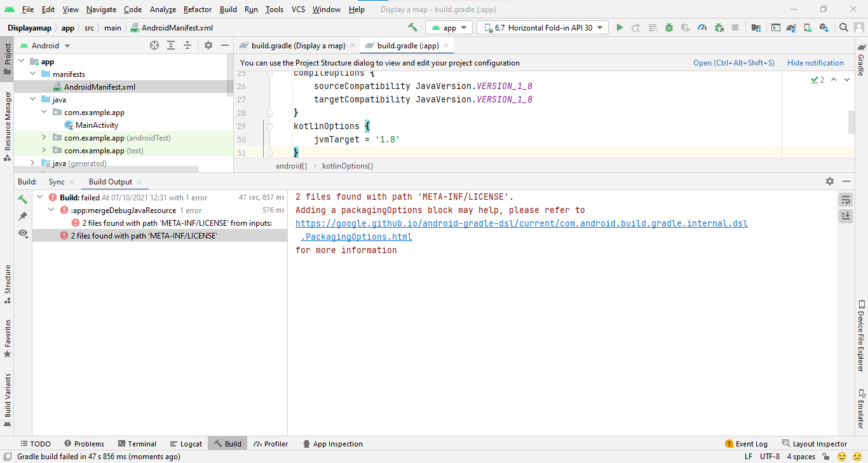Screen dimensions: 868x463
Task: Toggle the Device File Explorer side tab
Action: [861, 335]
